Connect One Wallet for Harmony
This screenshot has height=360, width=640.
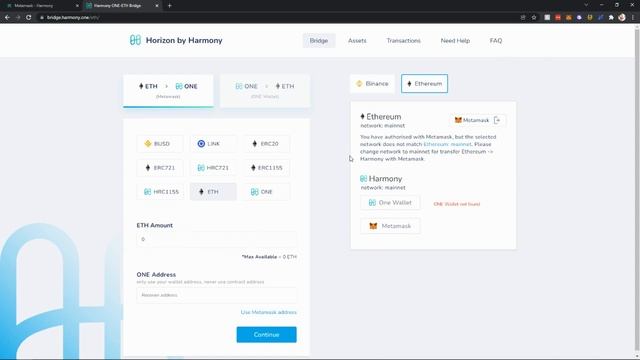click(390, 202)
